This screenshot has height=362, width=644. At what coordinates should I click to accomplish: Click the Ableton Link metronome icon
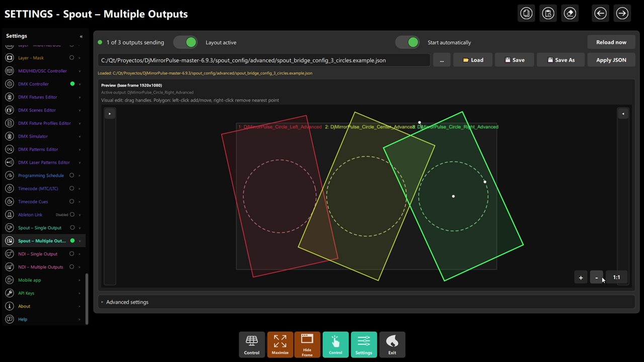(9, 215)
